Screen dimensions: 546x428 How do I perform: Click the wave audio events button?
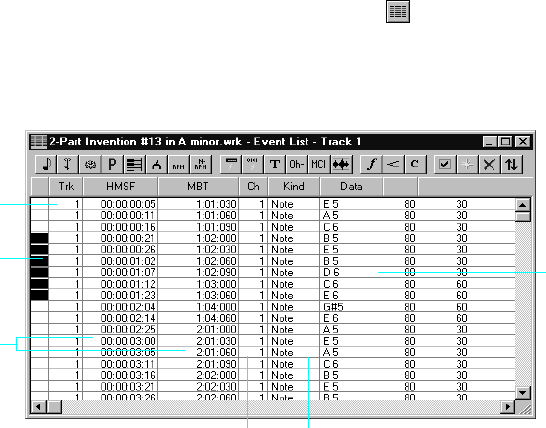341,164
